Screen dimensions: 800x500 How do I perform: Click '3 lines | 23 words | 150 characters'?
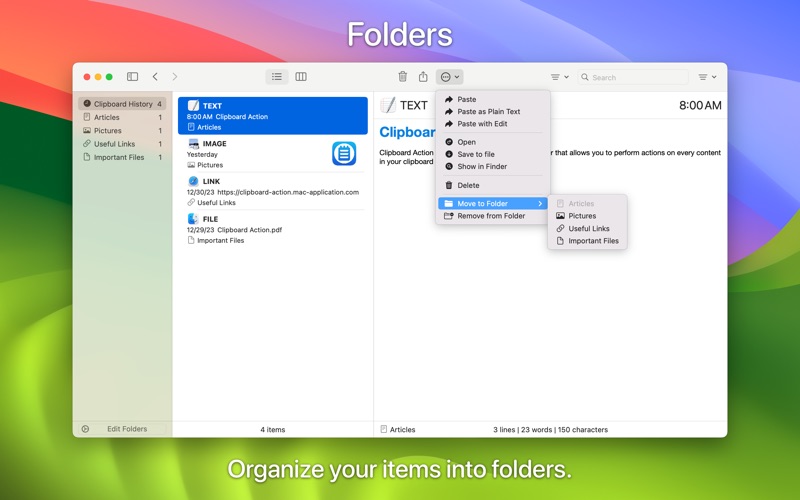tap(550, 430)
